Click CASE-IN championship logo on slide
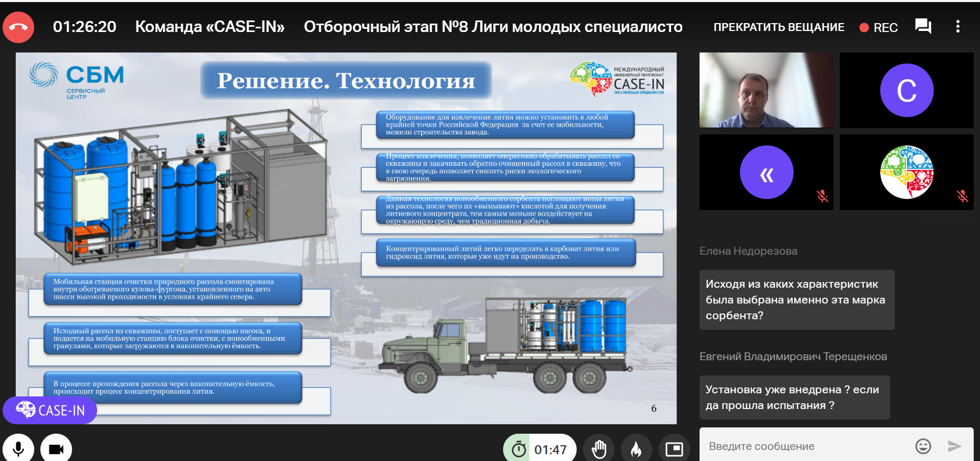 [x=618, y=80]
